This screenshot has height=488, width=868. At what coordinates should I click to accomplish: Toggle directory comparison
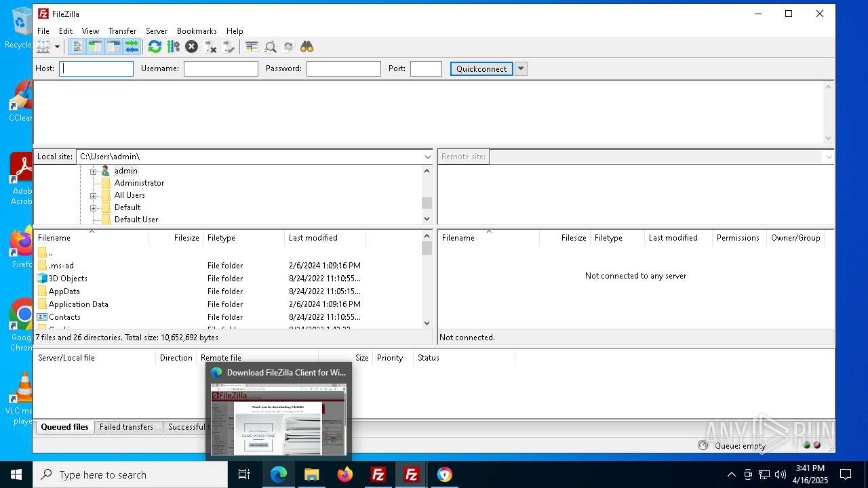point(270,47)
